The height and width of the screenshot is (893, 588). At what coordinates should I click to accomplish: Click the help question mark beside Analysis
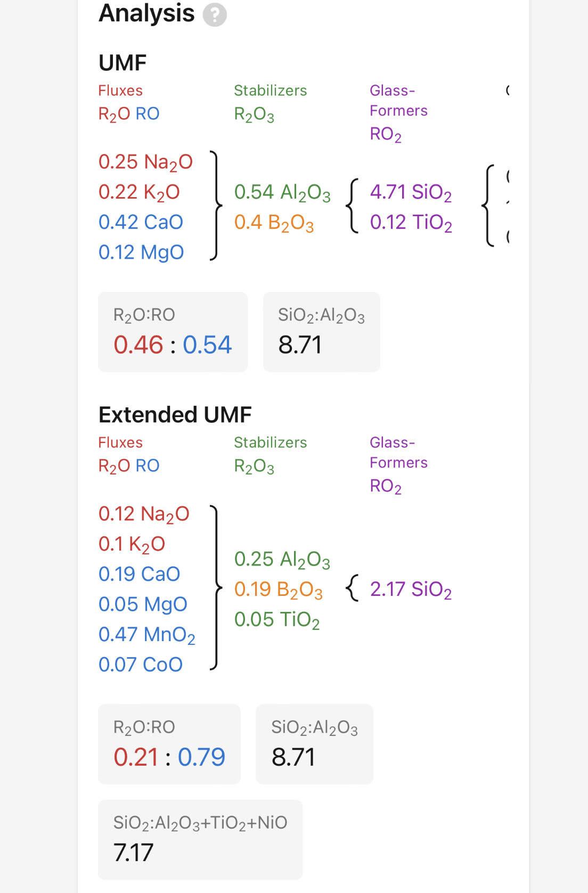[215, 15]
